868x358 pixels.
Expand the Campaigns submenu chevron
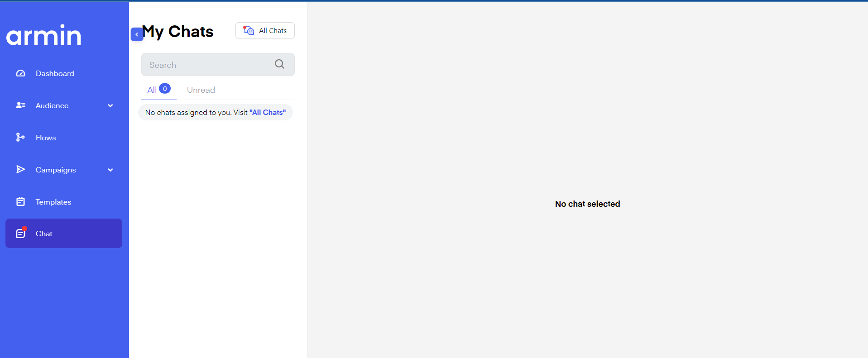tap(110, 170)
